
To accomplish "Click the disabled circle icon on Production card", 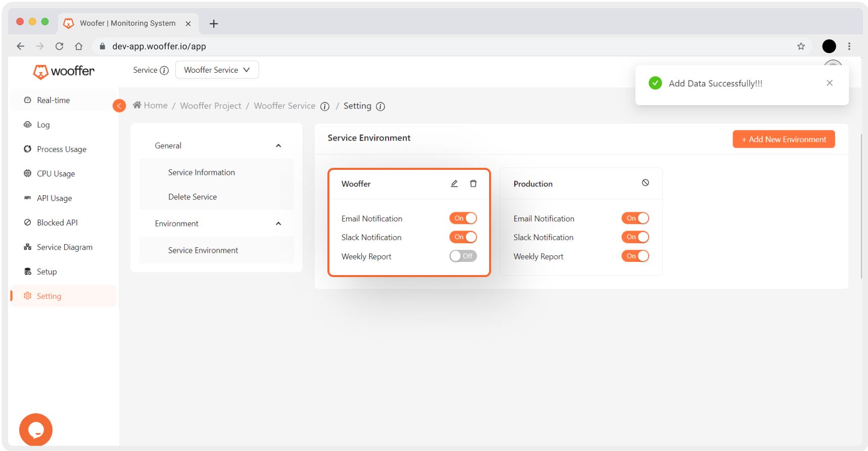I will click(x=645, y=183).
